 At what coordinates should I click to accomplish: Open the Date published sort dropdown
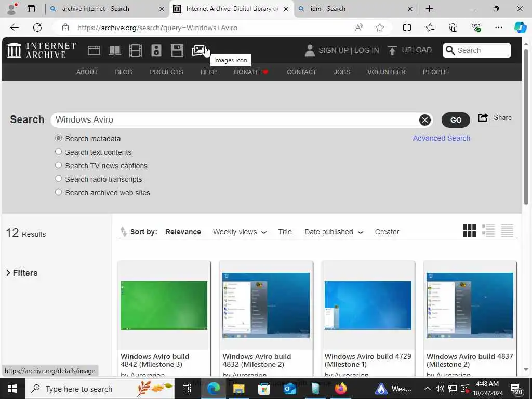tap(334, 232)
